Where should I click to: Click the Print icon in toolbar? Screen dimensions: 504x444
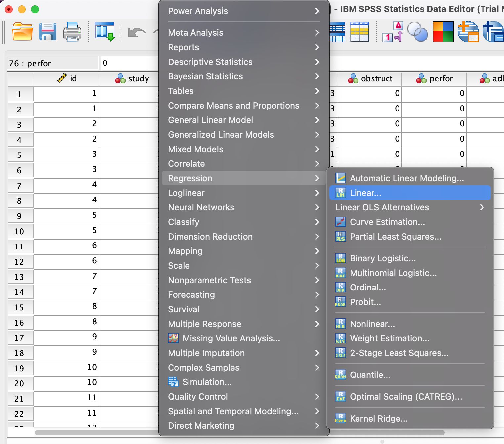(x=72, y=32)
